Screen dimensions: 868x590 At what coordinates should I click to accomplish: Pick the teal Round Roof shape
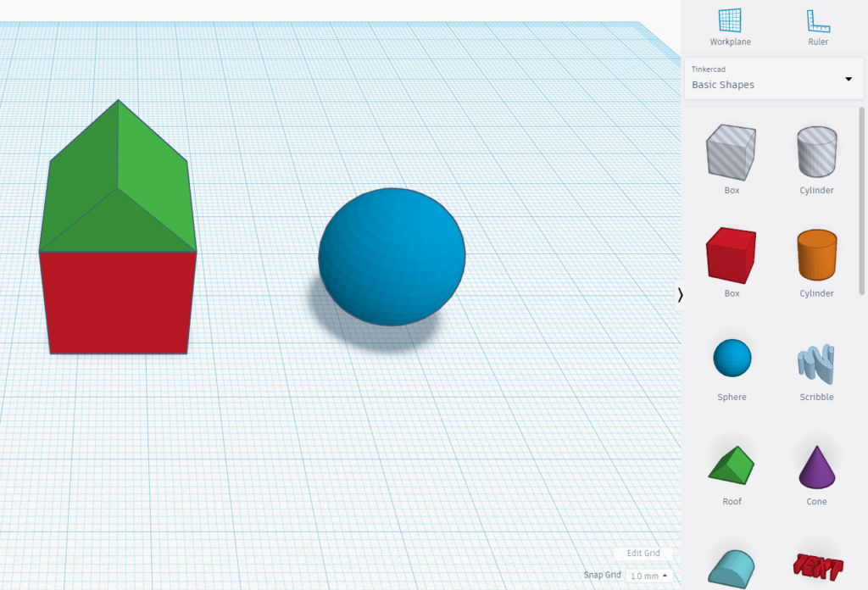(732, 569)
